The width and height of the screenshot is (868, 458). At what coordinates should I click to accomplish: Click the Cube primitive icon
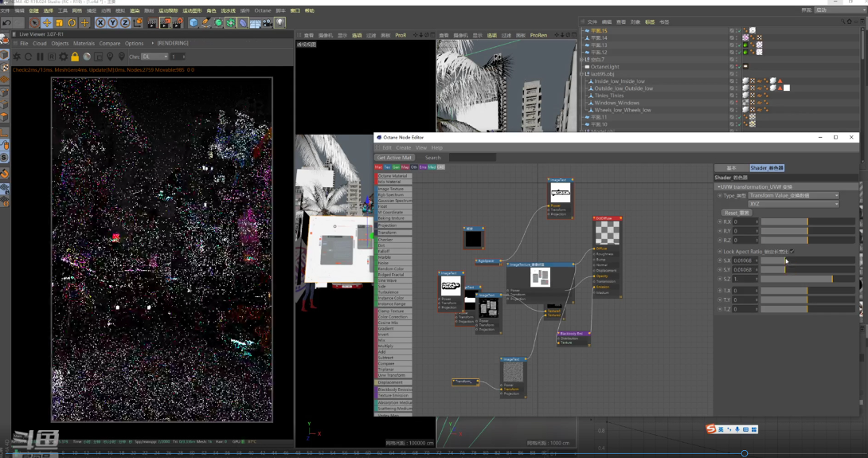point(194,23)
